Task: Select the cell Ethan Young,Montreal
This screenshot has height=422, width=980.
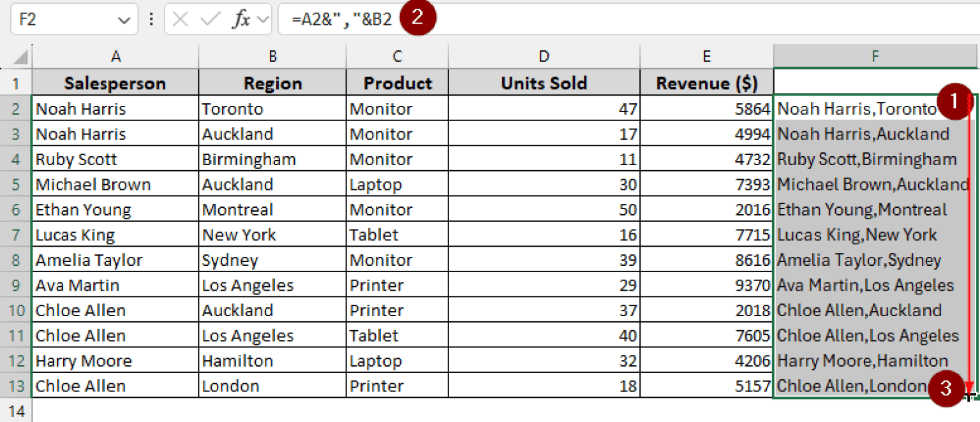Action: pyautogui.click(x=874, y=210)
